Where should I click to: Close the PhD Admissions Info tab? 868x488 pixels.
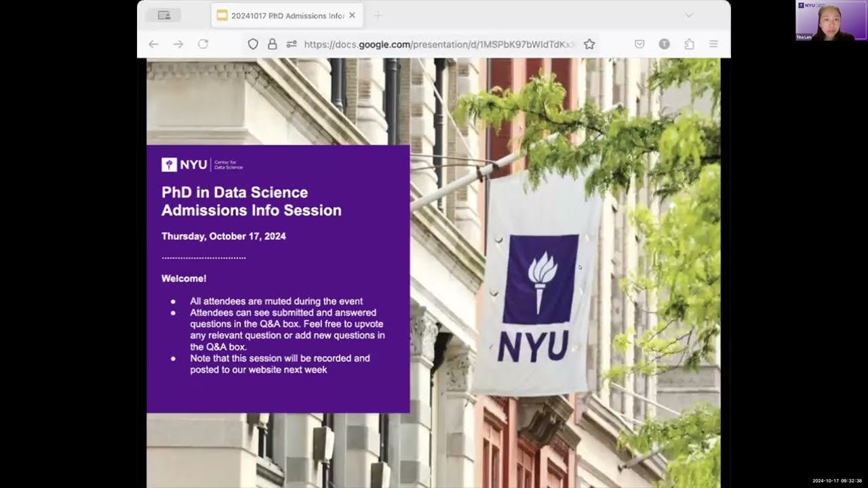click(352, 15)
